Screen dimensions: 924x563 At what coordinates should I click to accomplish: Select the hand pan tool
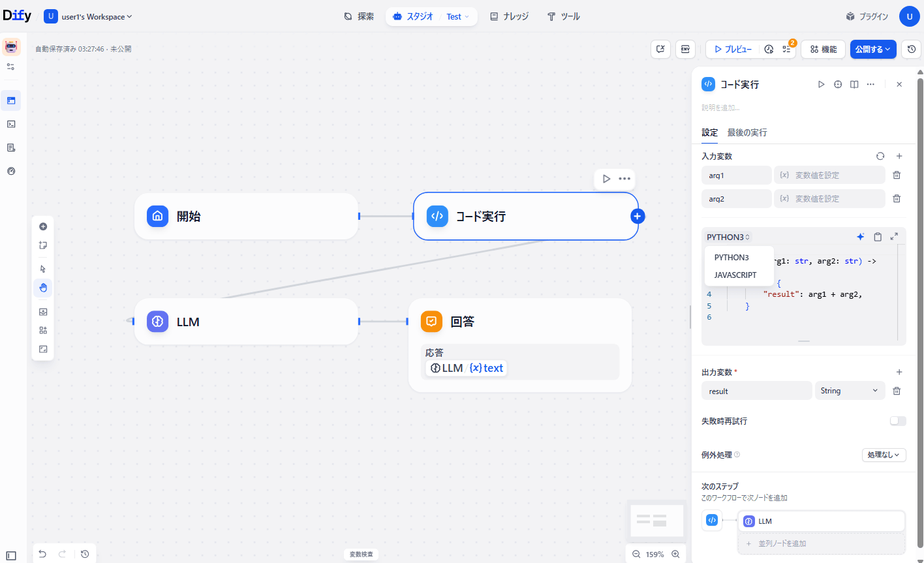point(43,288)
